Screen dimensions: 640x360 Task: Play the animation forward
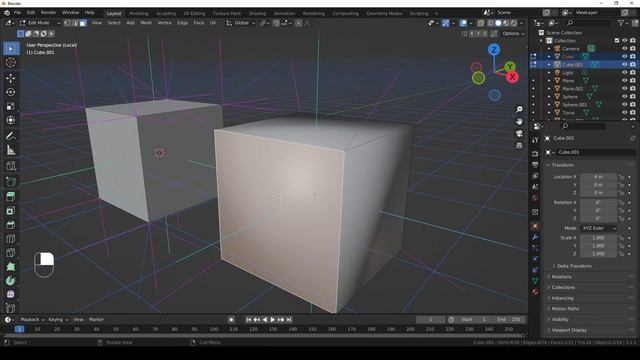(273, 320)
